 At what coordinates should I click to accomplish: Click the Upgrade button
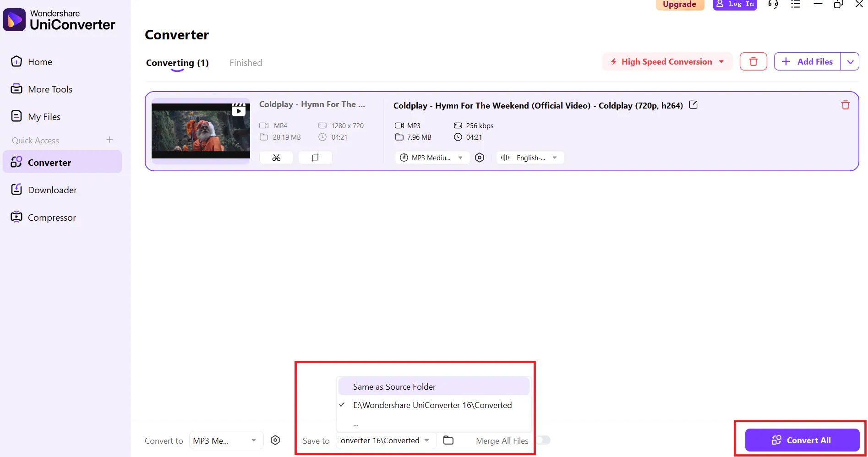coord(680,5)
